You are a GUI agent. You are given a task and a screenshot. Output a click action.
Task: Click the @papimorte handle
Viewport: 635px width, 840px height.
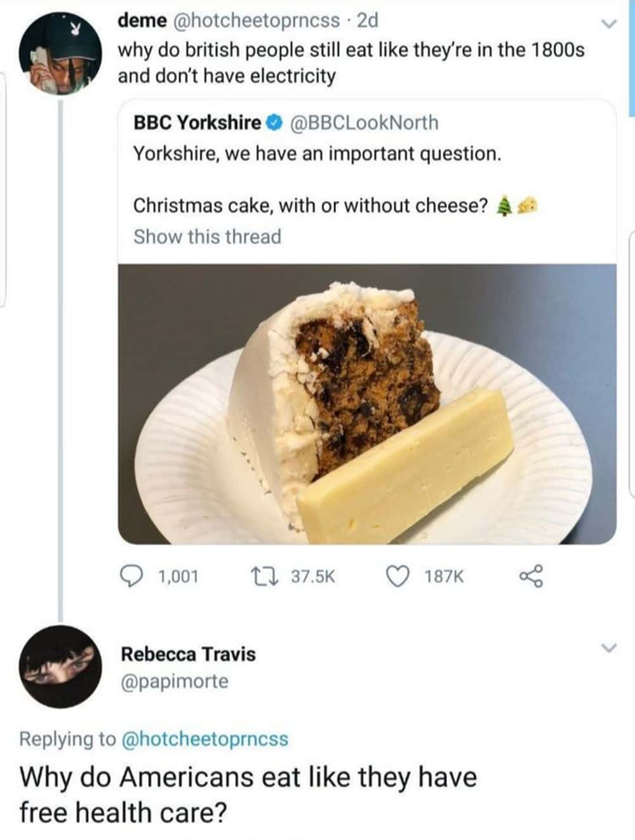click(x=175, y=682)
